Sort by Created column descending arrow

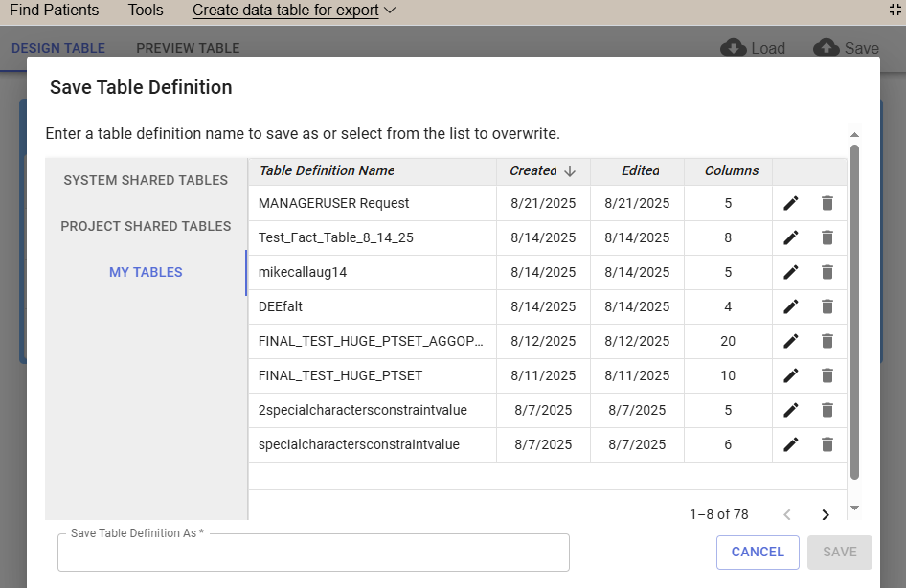(x=570, y=171)
